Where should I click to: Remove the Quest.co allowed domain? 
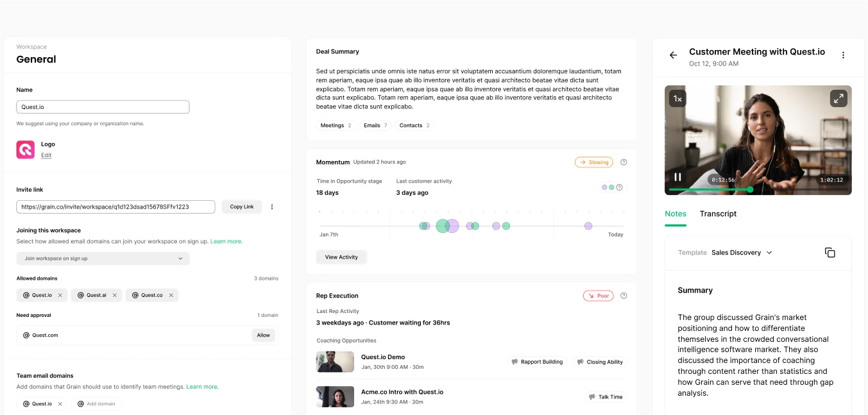[x=171, y=295]
